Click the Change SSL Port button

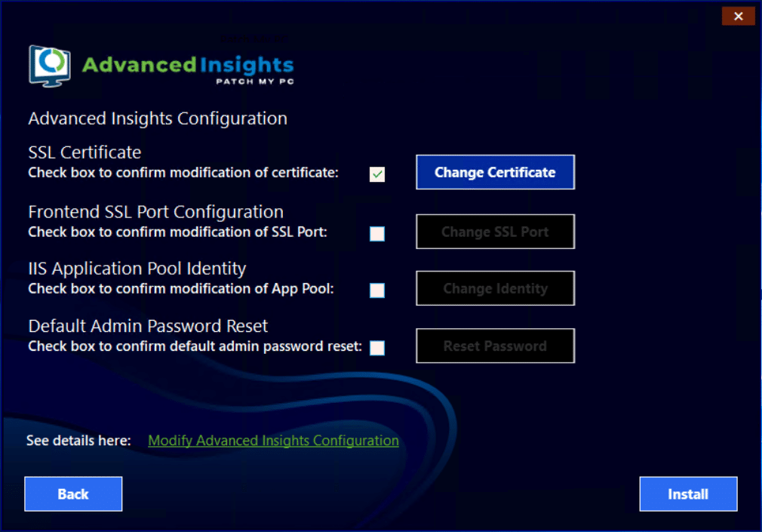[x=495, y=232]
